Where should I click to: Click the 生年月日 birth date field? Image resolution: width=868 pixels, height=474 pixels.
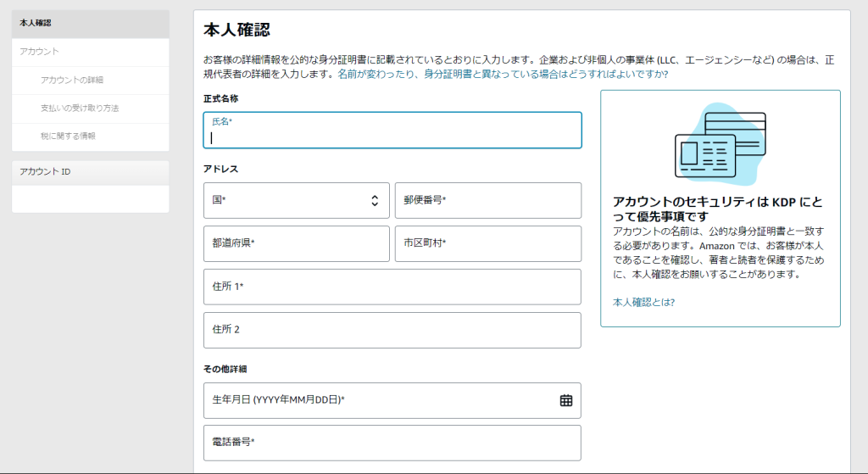tap(373, 400)
